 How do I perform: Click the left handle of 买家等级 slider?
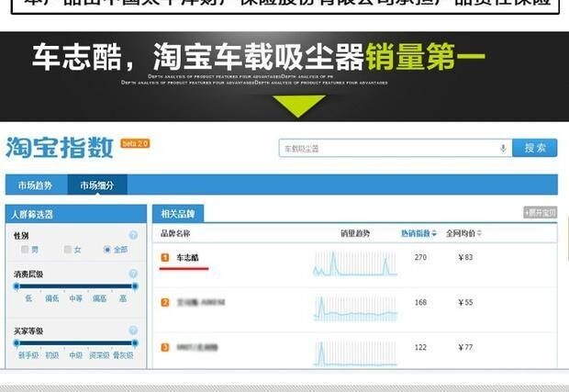pyautogui.click(x=17, y=343)
